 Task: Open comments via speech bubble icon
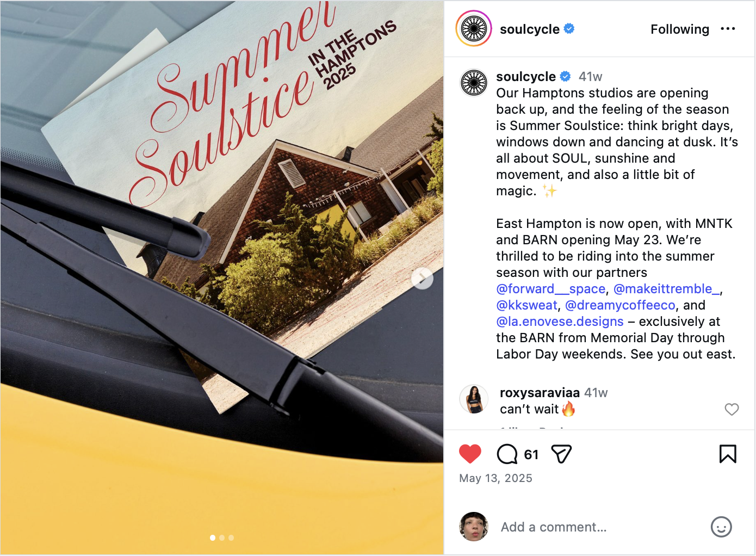507,454
